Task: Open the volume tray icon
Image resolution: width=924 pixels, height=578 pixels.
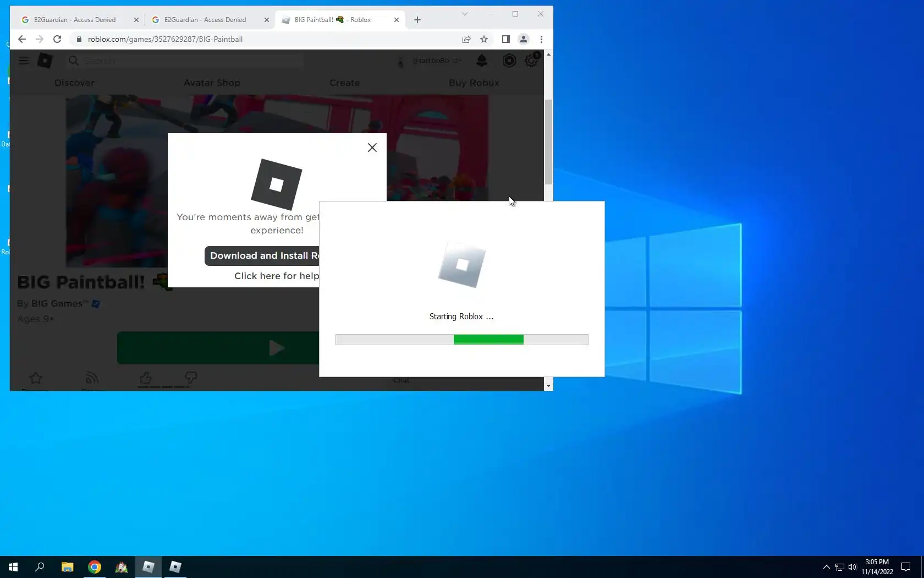Action: click(x=853, y=567)
